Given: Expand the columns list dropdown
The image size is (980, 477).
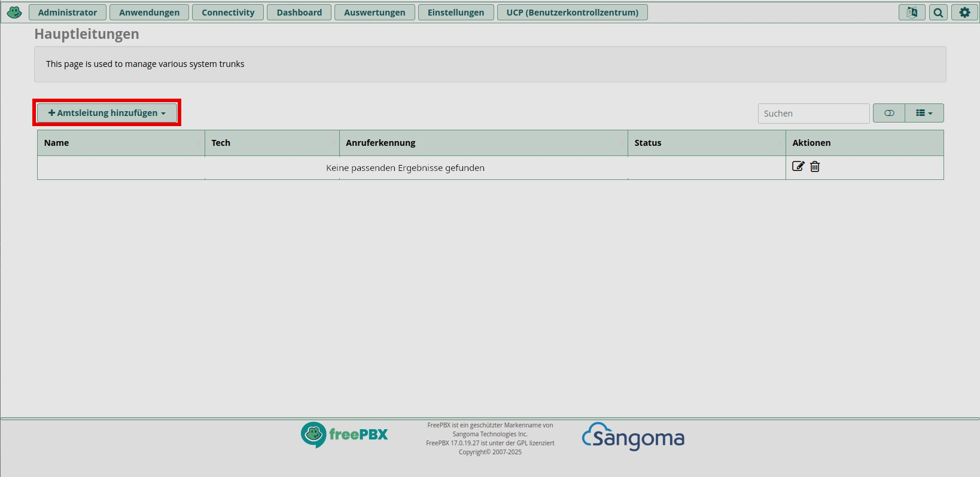Looking at the screenshot, I should coord(924,113).
